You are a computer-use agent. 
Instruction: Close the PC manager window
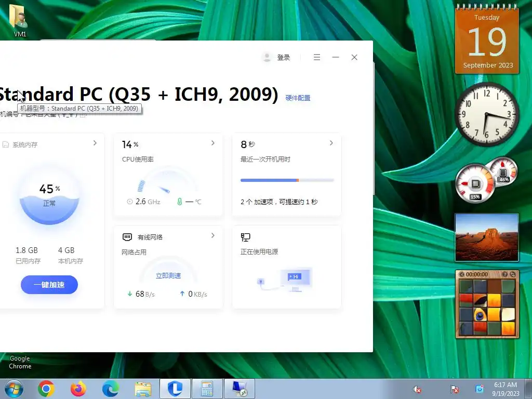coord(354,57)
